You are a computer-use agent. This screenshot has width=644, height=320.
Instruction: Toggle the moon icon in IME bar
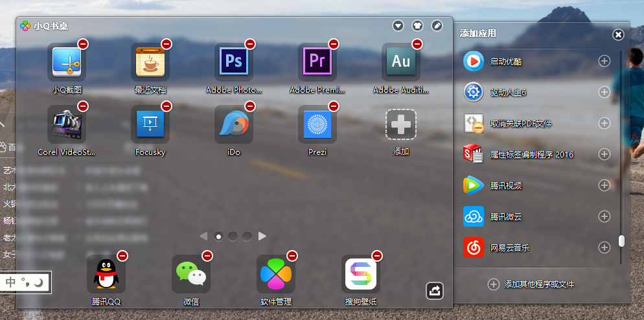(38, 282)
